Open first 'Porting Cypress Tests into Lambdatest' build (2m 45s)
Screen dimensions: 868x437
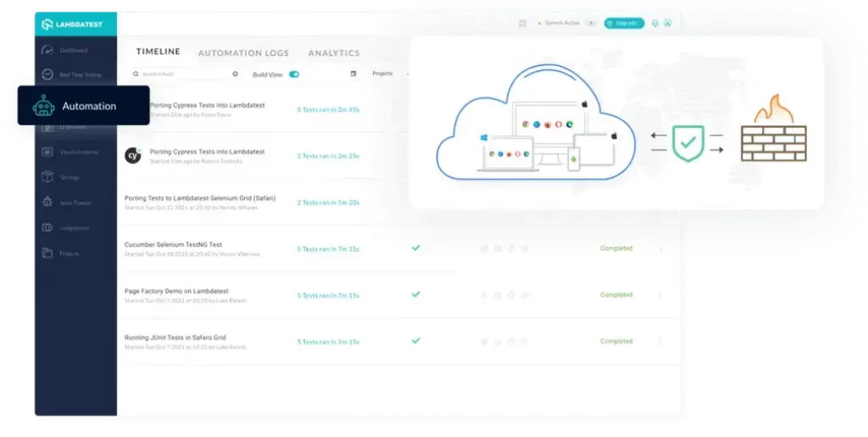tap(207, 105)
